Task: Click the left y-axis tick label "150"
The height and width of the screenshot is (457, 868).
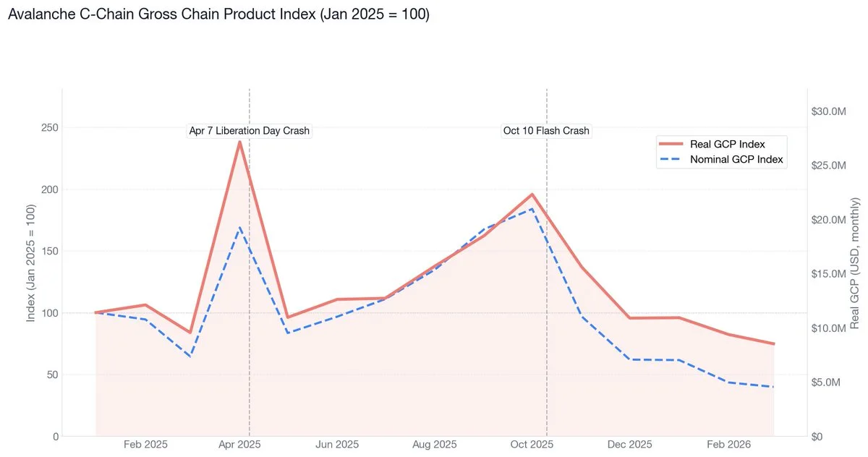Action: pyautogui.click(x=50, y=252)
